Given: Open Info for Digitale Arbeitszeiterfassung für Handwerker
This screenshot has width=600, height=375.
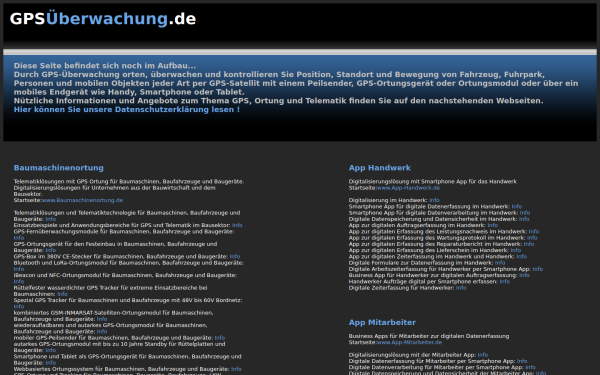Looking at the screenshot, I should point(538,269).
